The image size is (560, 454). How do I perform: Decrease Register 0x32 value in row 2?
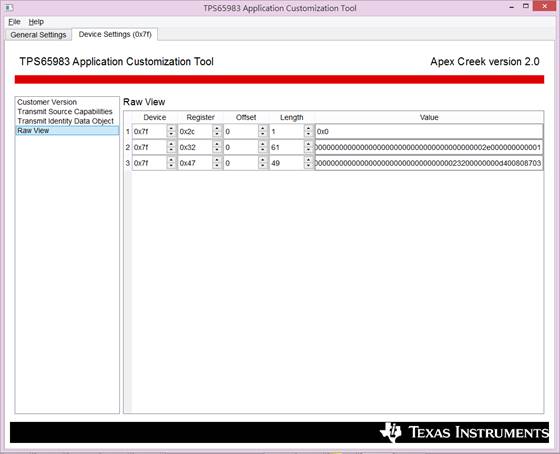point(217,150)
